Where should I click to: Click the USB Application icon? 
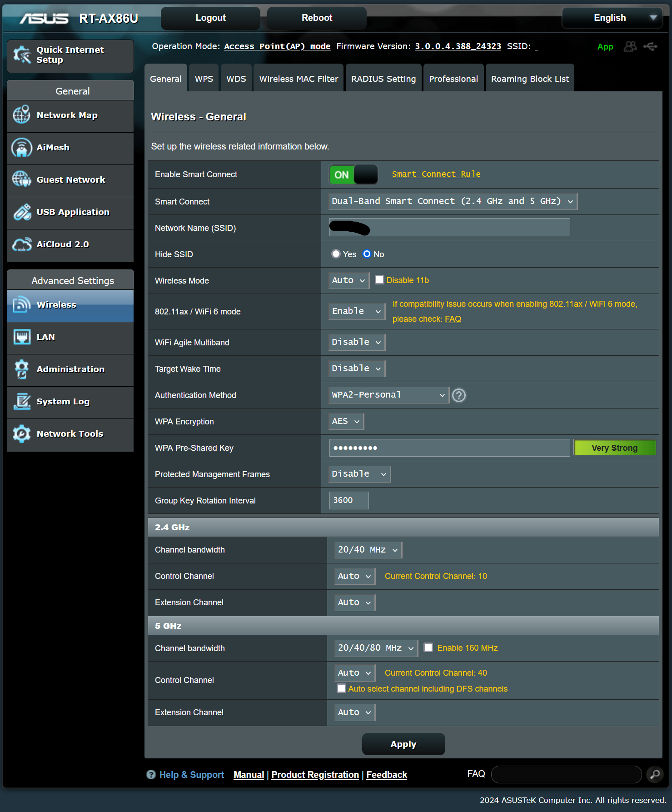[21, 212]
